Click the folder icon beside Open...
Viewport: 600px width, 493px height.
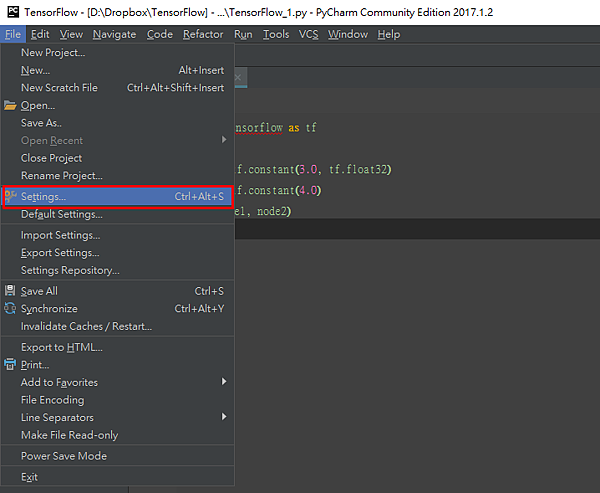point(10,105)
